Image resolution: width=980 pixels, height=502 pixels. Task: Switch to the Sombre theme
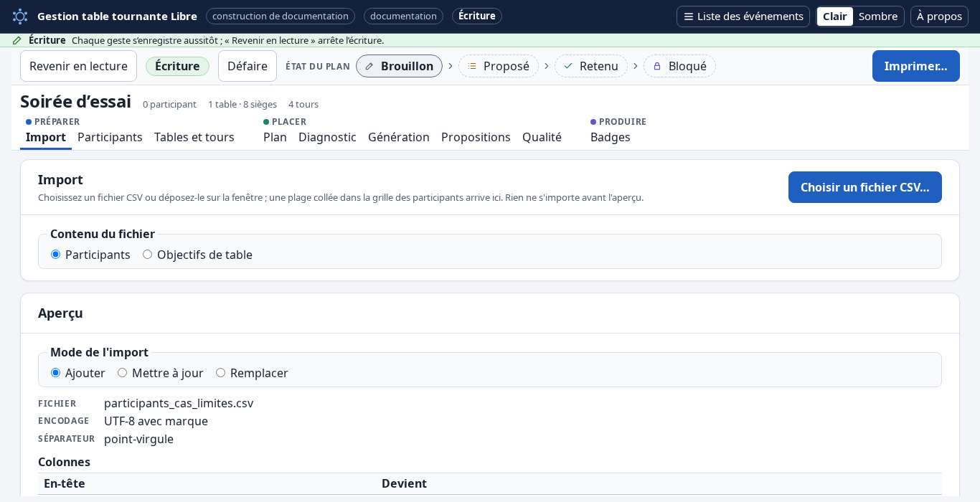(878, 16)
